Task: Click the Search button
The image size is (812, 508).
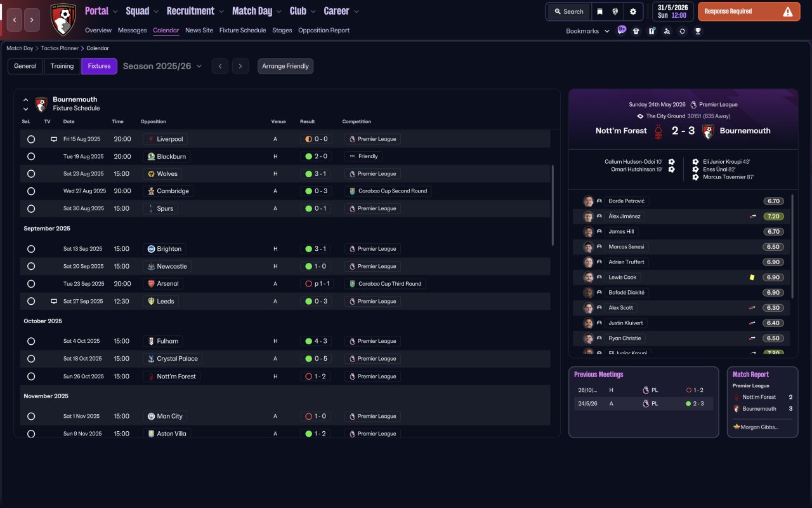Action: coord(568,11)
